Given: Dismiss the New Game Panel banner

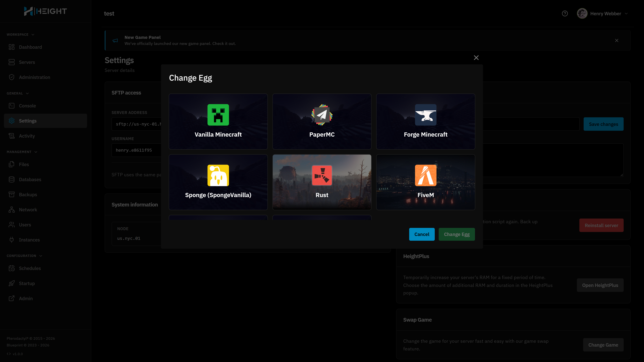Looking at the screenshot, I should pos(616,40).
